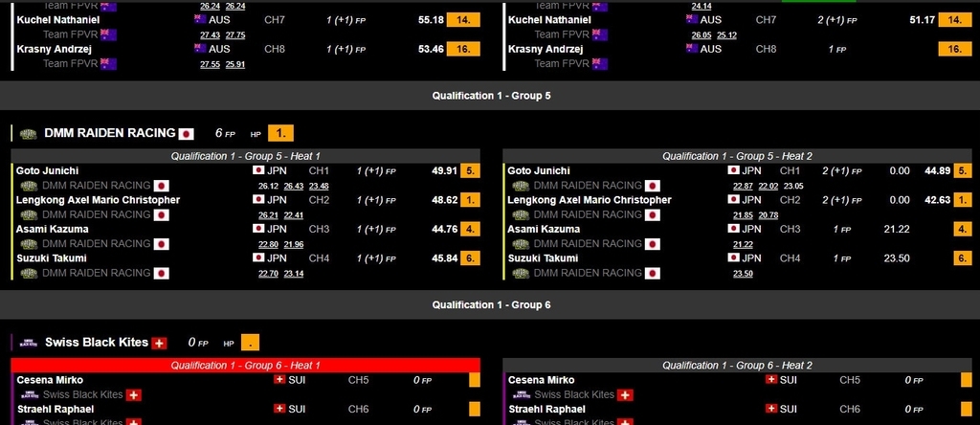Click Lengkong's 42.63 total time in Heat 2
Screen dimensions: 980x425
click(938, 200)
